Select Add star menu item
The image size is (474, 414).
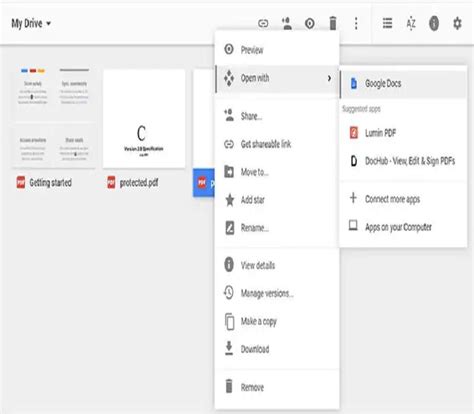pos(277,200)
